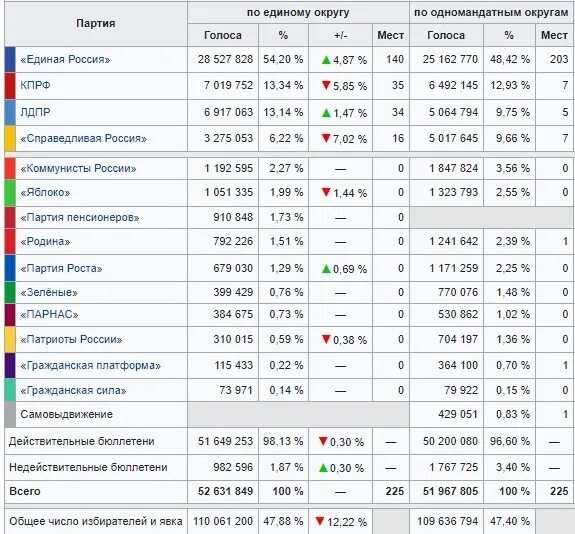Click the «Яблоко» party link

(x=45, y=193)
